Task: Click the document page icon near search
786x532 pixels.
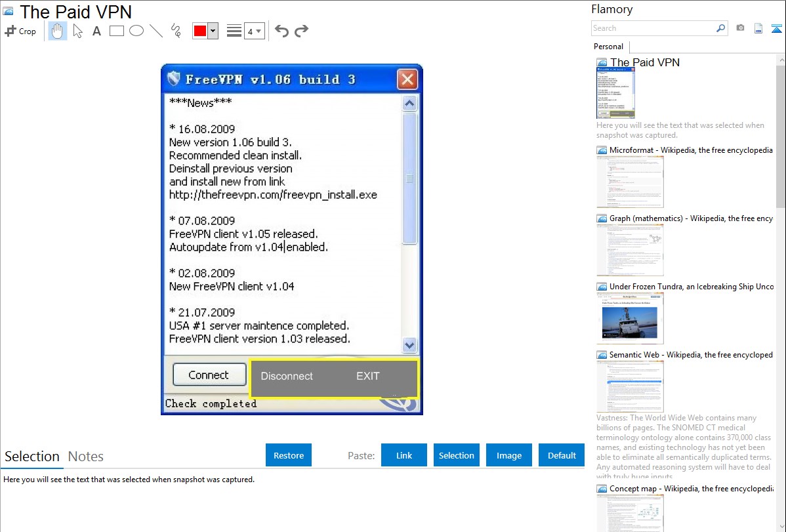Action: [758, 28]
